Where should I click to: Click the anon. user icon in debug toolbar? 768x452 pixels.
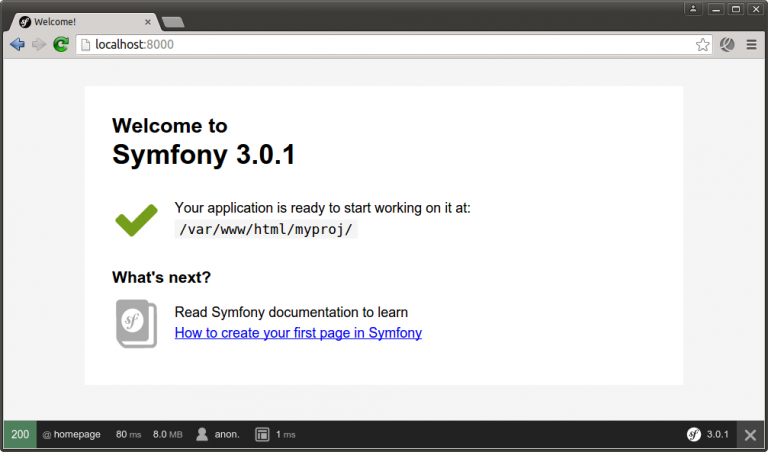[202, 435]
